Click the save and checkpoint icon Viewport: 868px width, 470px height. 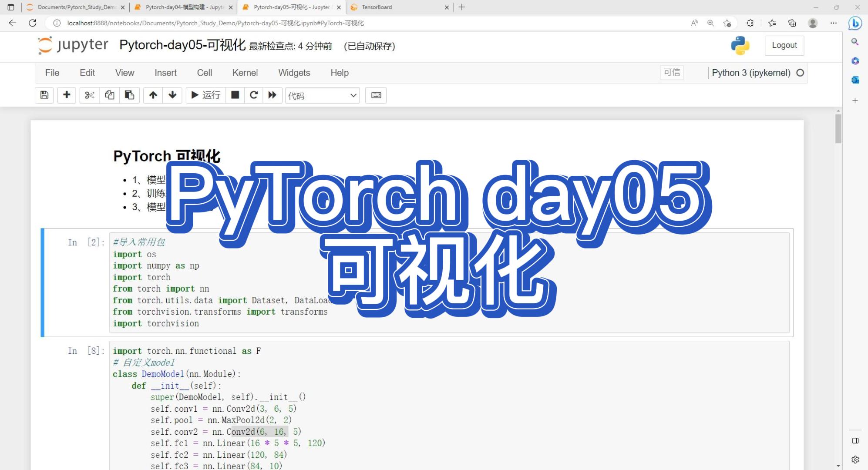(44, 95)
